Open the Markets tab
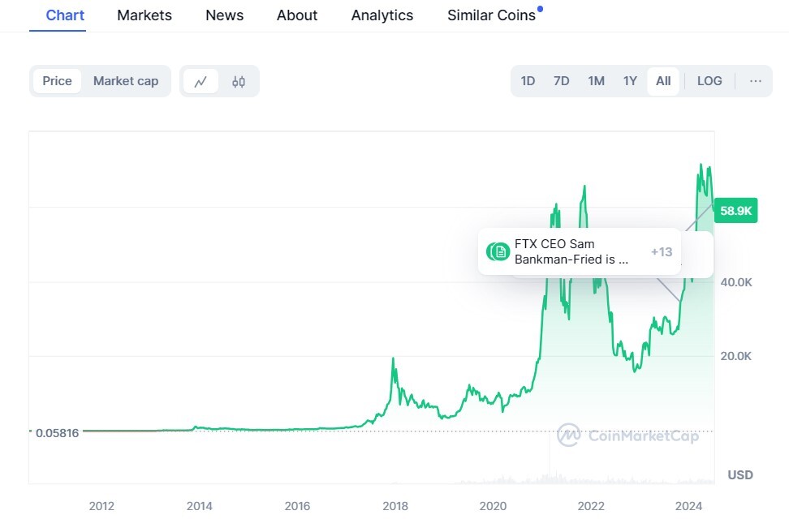This screenshot has width=789, height=532. (144, 15)
